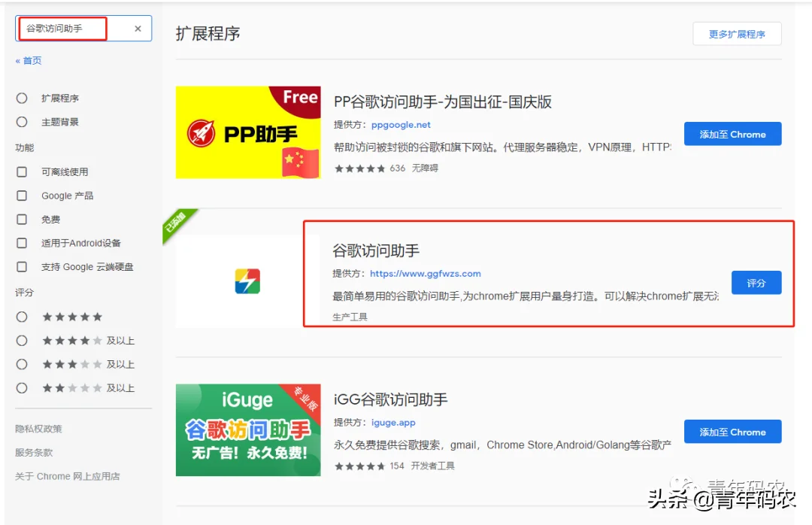Click the 更多扩展程序 button
The height and width of the screenshot is (525, 812).
click(x=737, y=34)
